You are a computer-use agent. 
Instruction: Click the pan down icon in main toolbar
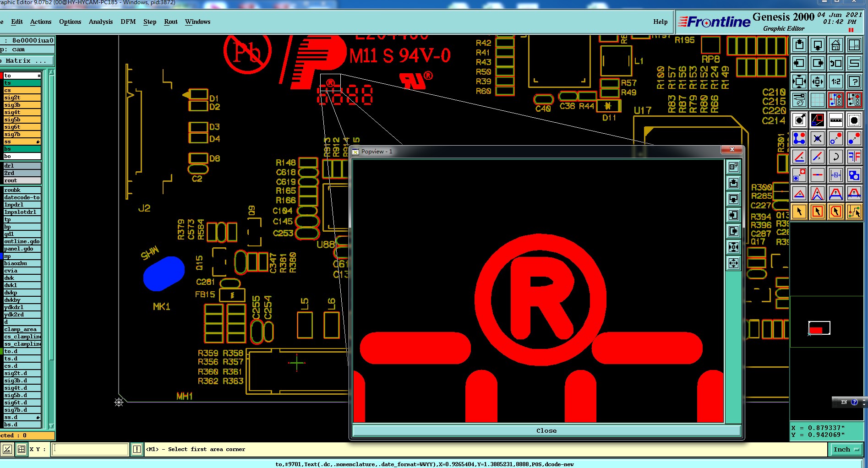point(818,45)
